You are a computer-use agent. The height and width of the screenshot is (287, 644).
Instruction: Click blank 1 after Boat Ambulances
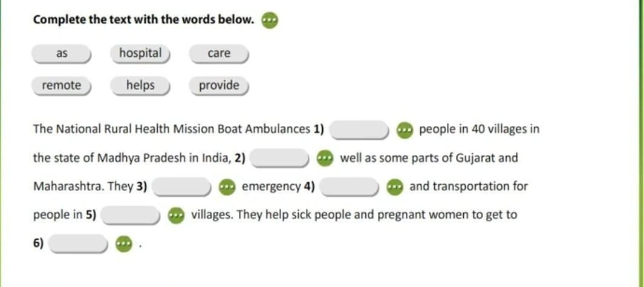coord(360,130)
